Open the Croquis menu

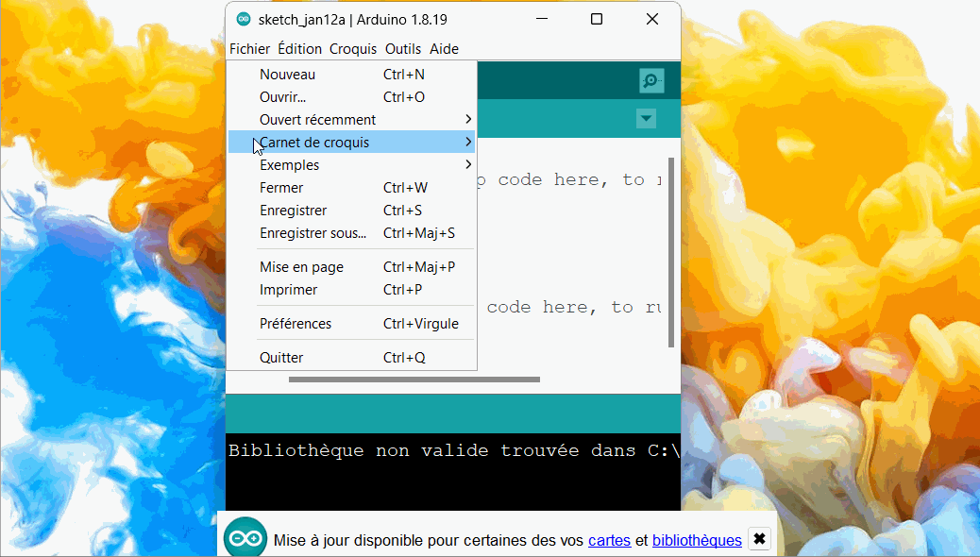click(353, 49)
